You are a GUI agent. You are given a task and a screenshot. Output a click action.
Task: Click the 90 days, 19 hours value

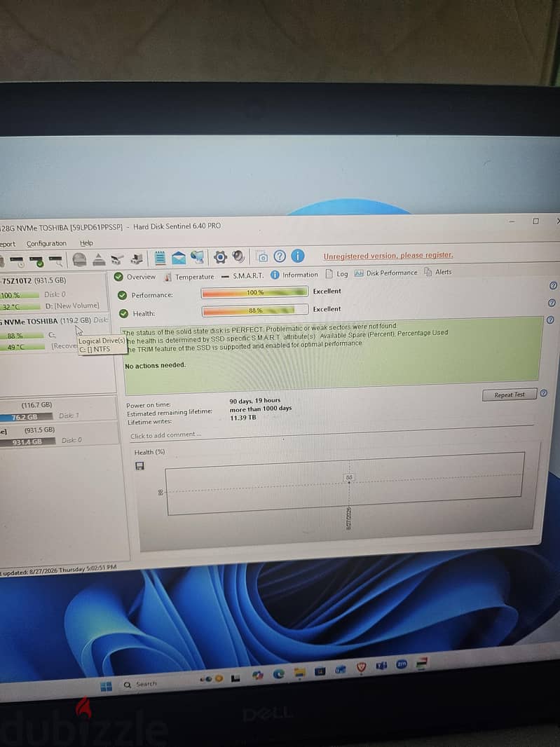click(x=255, y=401)
